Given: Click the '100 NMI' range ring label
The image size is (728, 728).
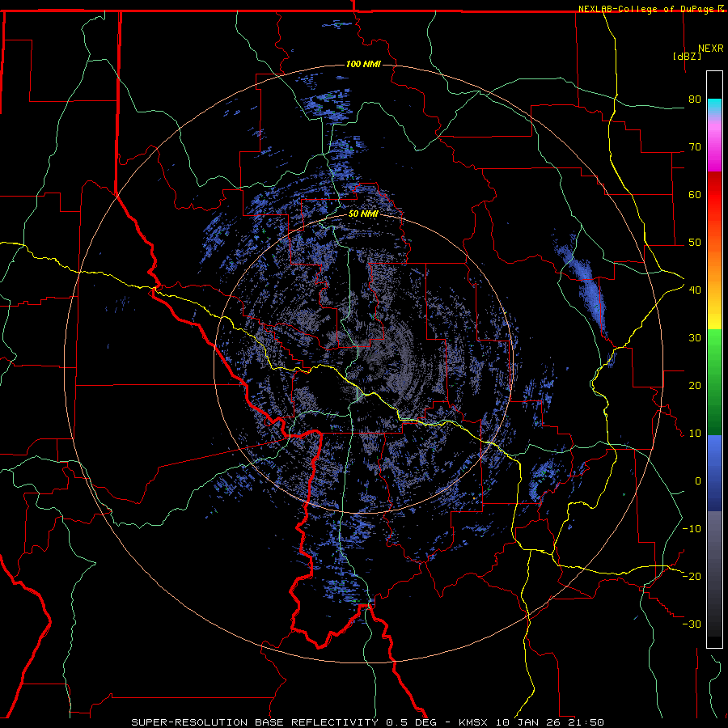Looking at the screenshot, I should click(x=363, y=64).
